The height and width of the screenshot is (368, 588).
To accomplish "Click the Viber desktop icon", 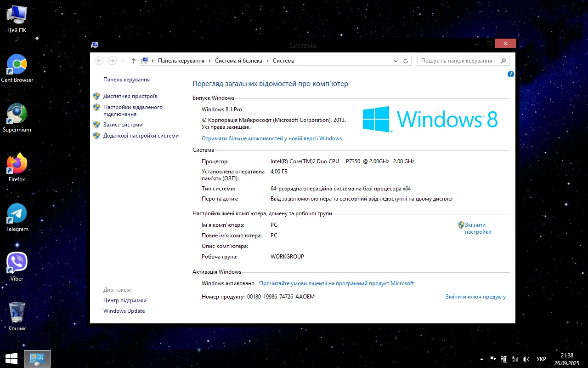I will point(17,263).
